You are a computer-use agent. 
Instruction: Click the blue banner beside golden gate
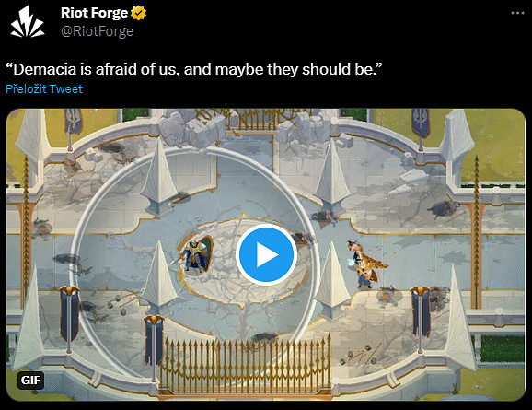[154, 342]
